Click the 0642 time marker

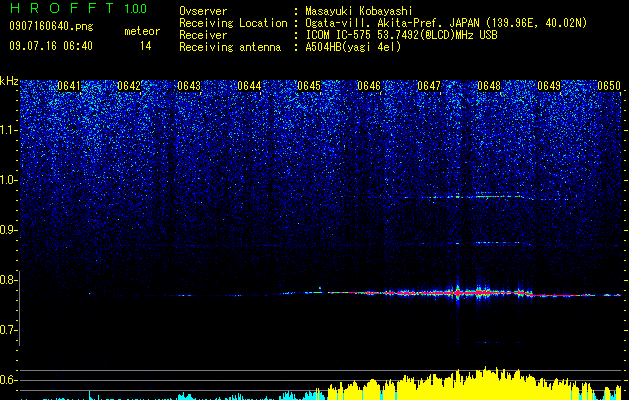coord(129,86)
